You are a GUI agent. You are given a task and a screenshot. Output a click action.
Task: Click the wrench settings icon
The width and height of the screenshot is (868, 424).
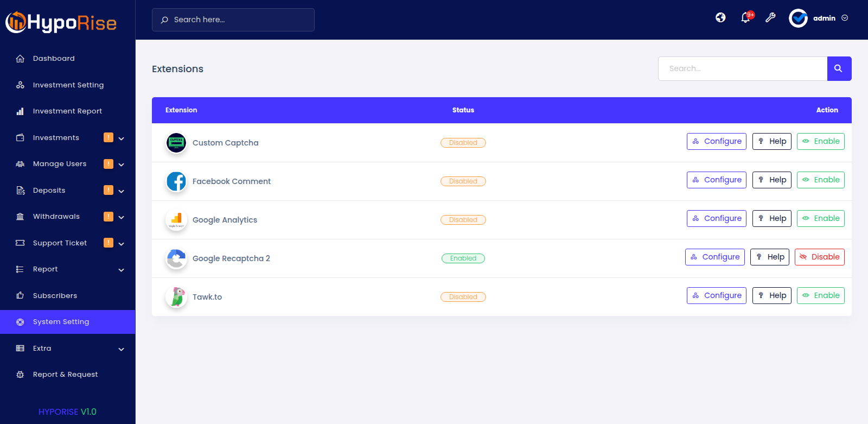770,18
